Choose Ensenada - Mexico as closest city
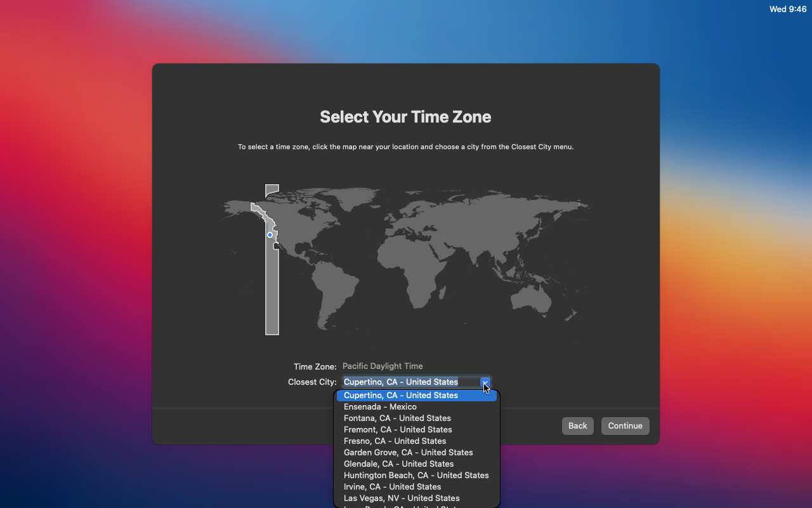812x508 pixels. 381,406
